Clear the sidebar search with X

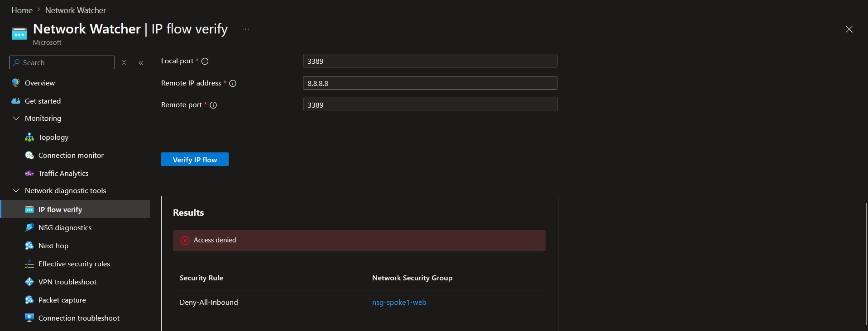pyautogui.click(x=124, y=62)
